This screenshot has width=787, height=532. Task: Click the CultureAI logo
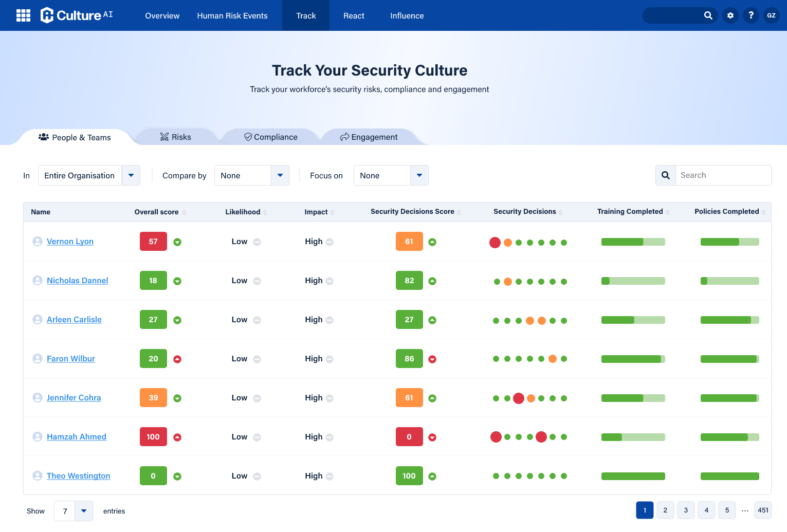76,15
